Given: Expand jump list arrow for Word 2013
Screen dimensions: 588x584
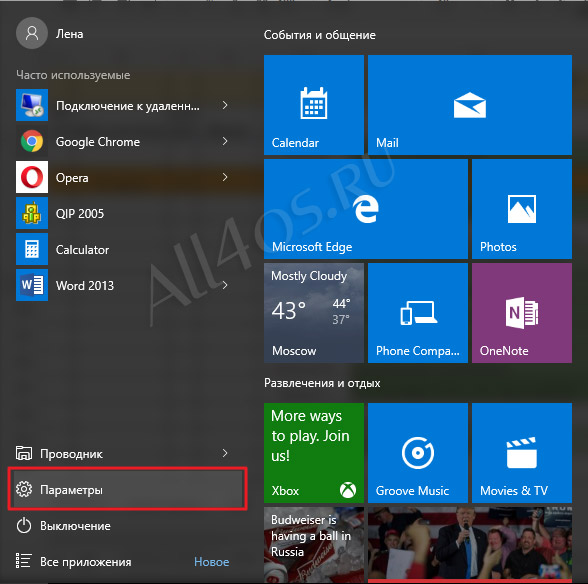Looking at the screenshot, I should (225, 285).
